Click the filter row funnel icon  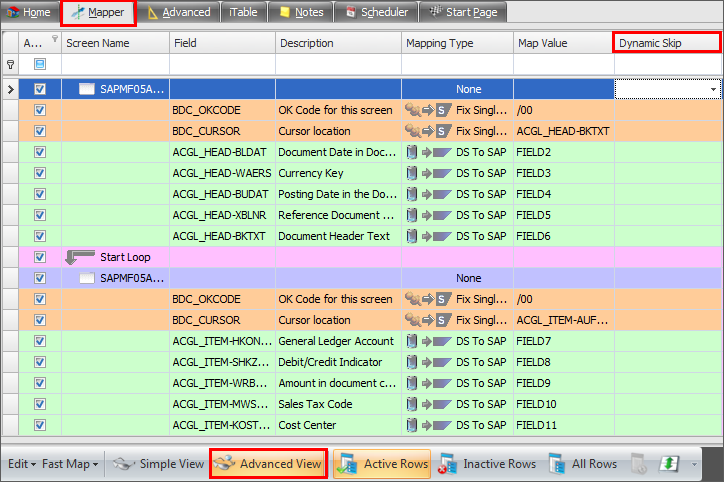[10, 64]
